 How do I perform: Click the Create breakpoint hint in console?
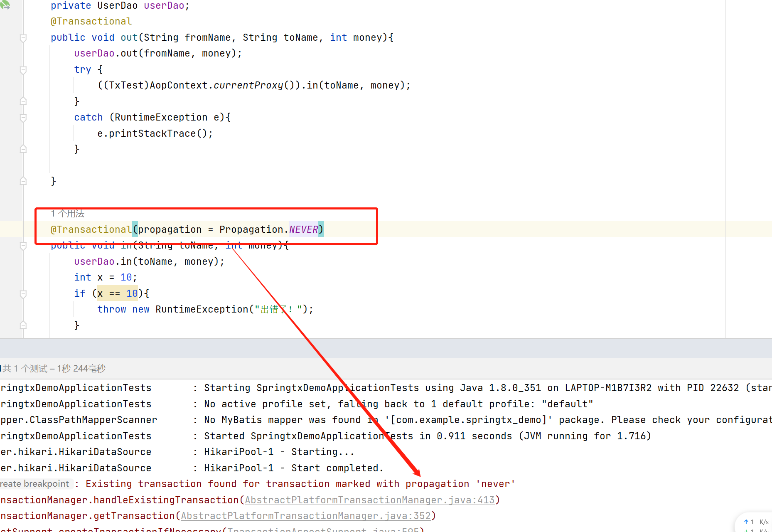(x=35, y=484)
